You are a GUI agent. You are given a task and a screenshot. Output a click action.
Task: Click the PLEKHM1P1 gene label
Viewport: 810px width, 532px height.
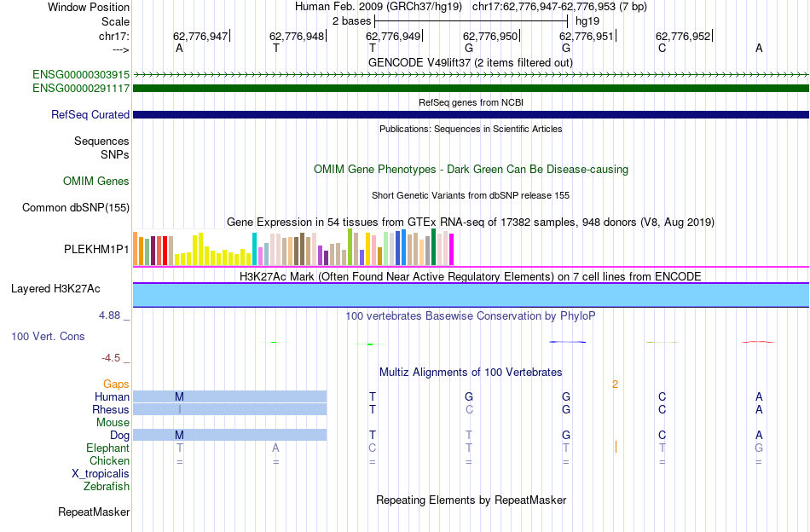click(x=96, y=250)
